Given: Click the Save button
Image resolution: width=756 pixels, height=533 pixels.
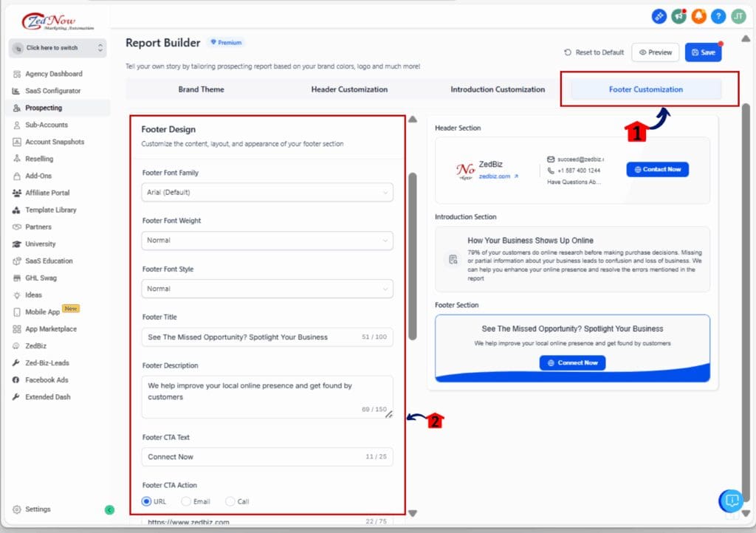Looking at the screenshot, I should (x=703, y=52).
